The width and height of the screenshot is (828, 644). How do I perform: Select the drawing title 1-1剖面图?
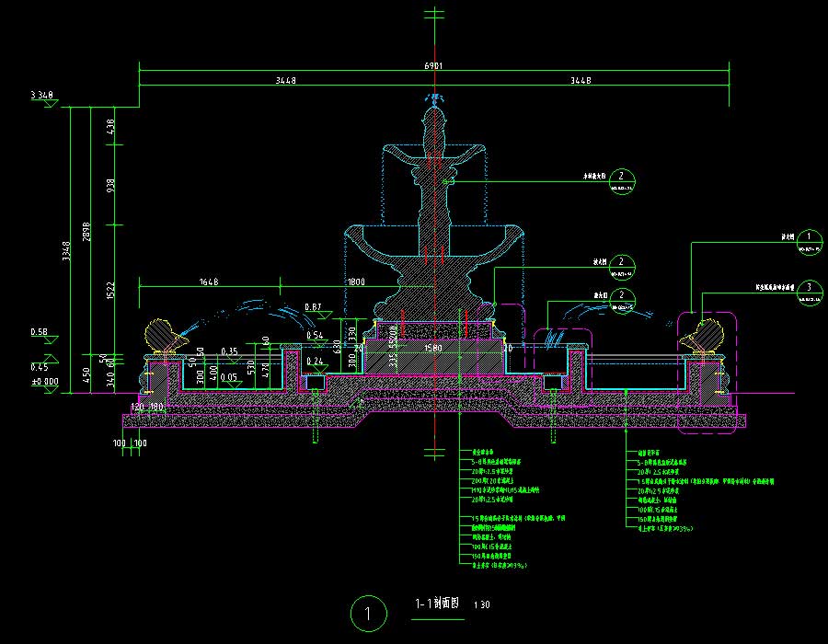click(x=437, y=603)
